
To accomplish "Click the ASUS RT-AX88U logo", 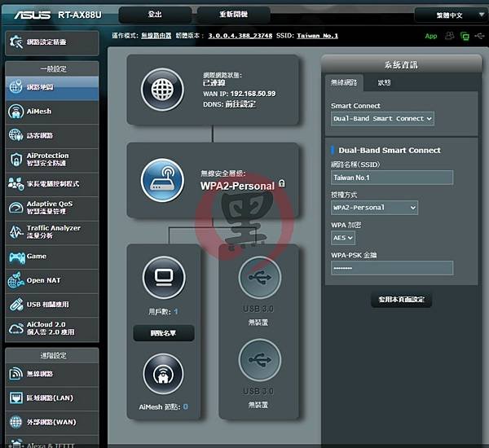I will (x=58, y=15).
